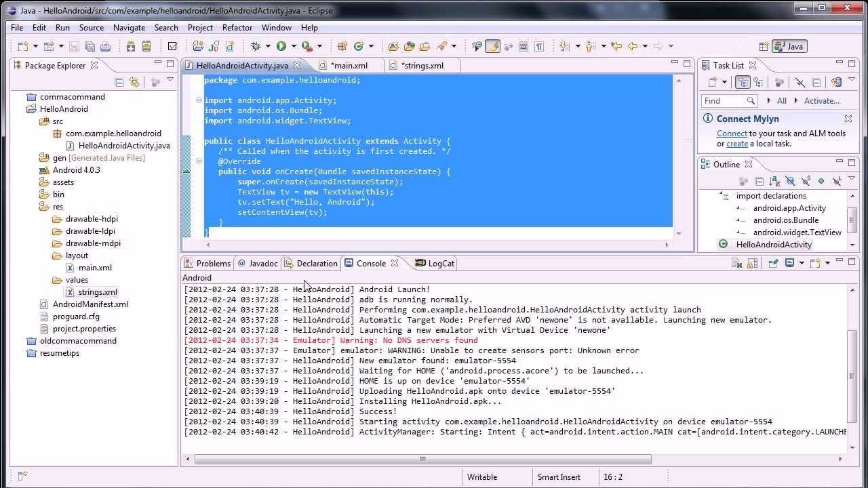The image size is (868, 488).
Task: Click Collapse All icon in Outline view
Action: pyautogui.click(x=759, y=181)
